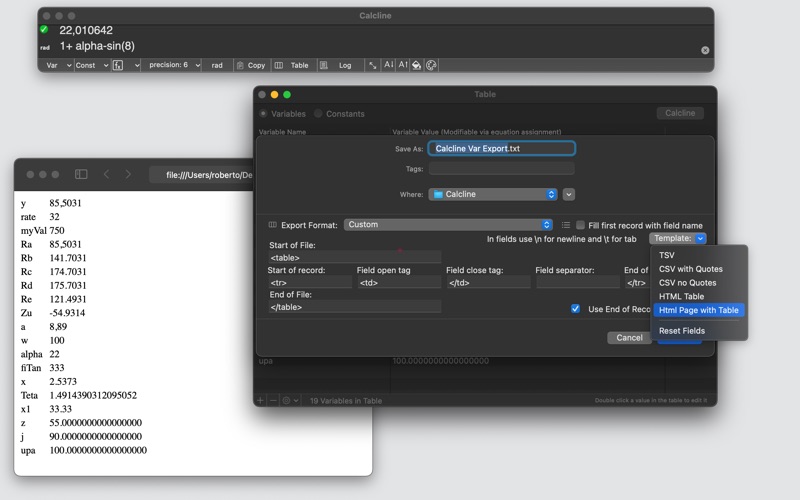Toggle the rad angle mode button in toolbar

(217, 65)
